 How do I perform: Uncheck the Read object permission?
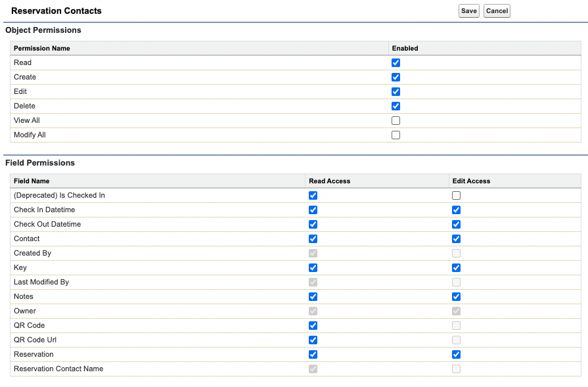pos(396,63)
